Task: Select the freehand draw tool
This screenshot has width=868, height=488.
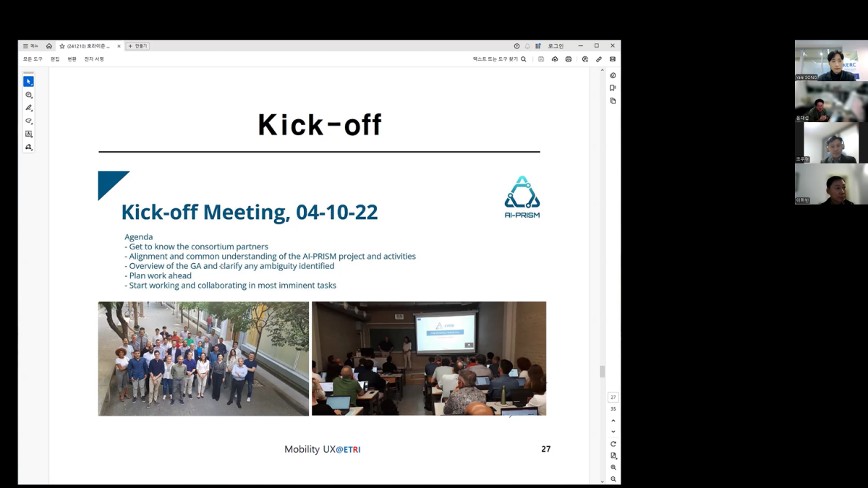Action: (29, 121)
